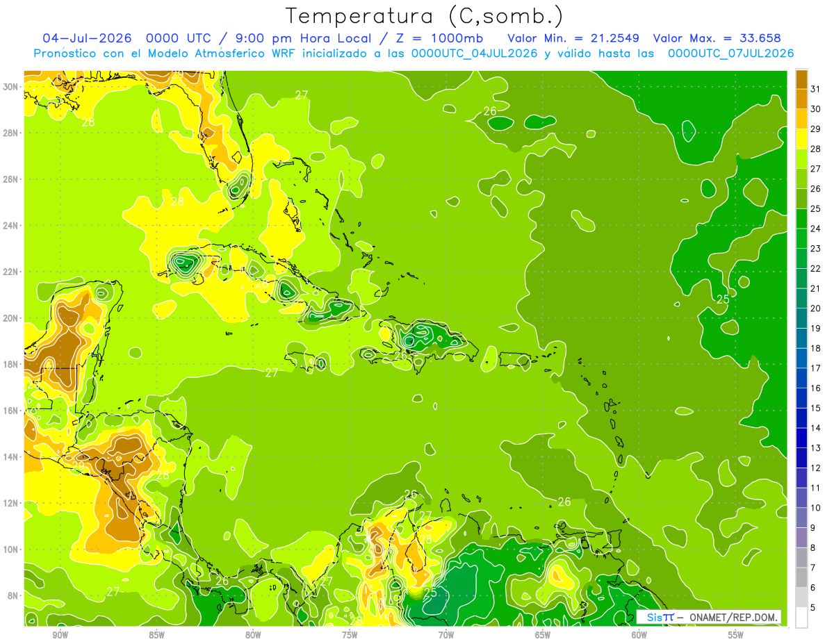Click color scale label 24

pyautogui.click(x=816, y=229)
